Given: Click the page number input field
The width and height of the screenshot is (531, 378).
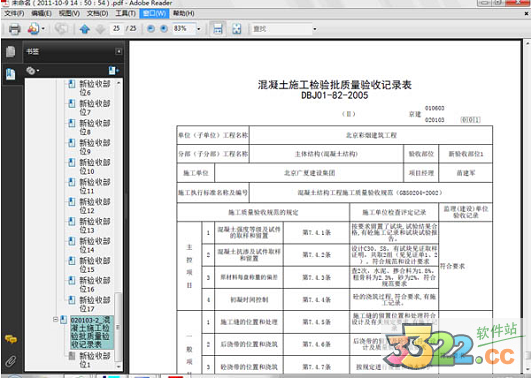Looking at the screenshot, I should pos(116,29).
